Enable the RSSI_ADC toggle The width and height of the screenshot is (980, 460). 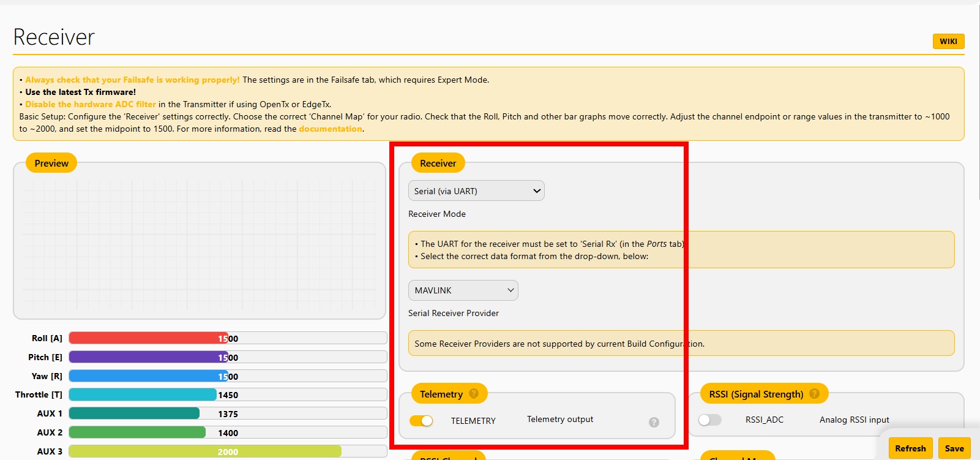pyautogui.click(x=709, y=420)
